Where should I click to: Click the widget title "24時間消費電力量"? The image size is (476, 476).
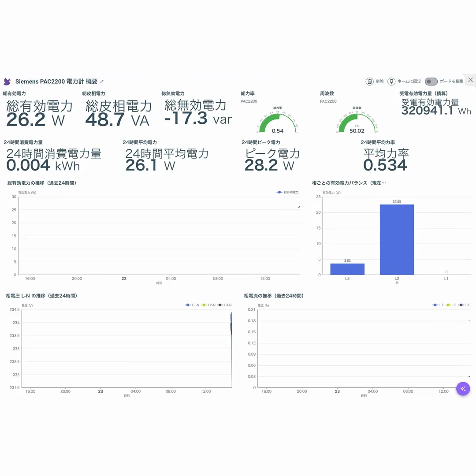click(23, 142)
